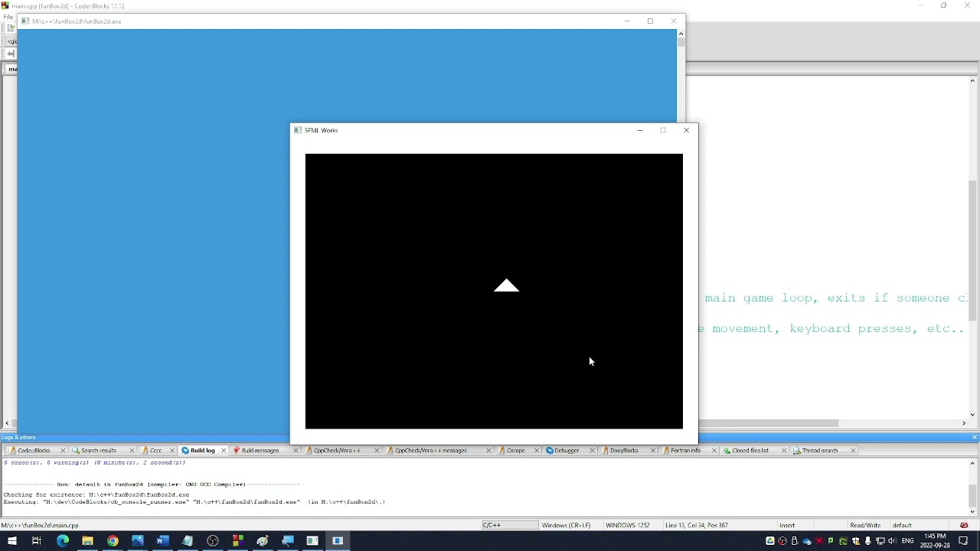Close the Closed files list tab
980x551 pixels.
tap(784, 451)
